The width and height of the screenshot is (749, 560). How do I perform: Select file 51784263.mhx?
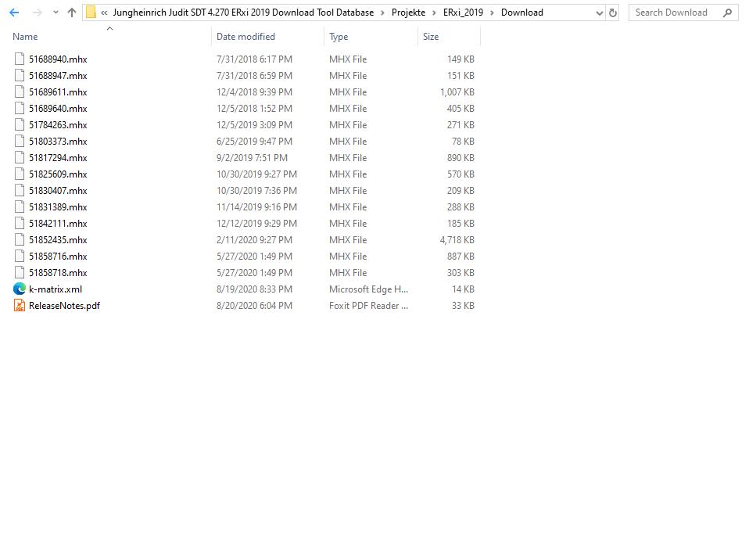pos(58,124)
